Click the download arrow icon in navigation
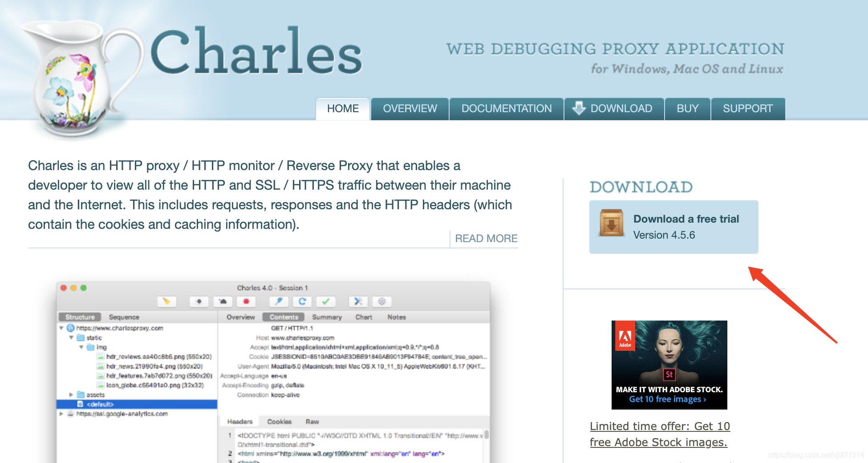This screenshot has width=868, height=463. coord(579,108)
